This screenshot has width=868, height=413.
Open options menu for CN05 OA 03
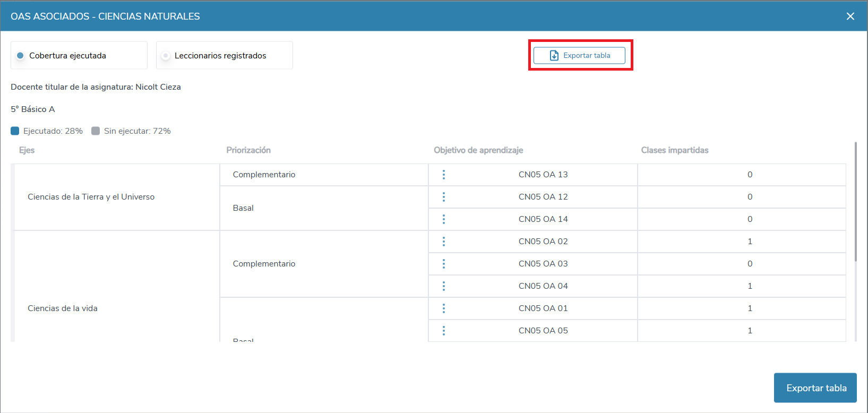pyautogui.click(x=444, y=264)
